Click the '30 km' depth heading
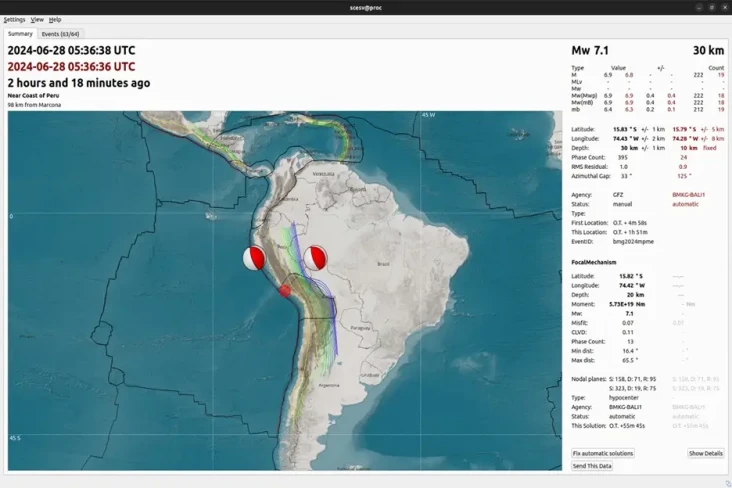Image resolution: width=732 pixels, height=488 pixels. 708,50
